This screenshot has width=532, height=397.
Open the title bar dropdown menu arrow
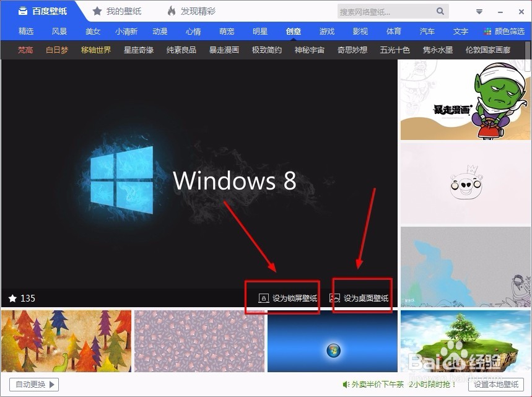coord(479,12)
